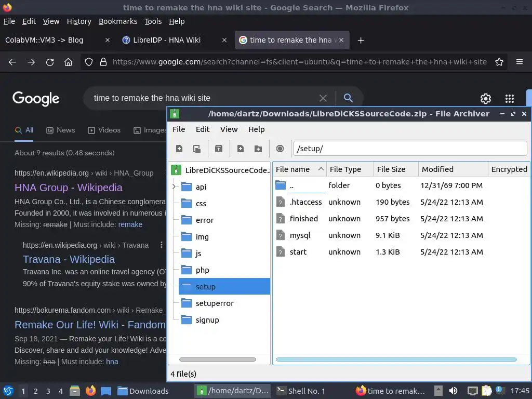Select the News search filter
The width and height of the screenshot is (532, 399).
(60, 130)
